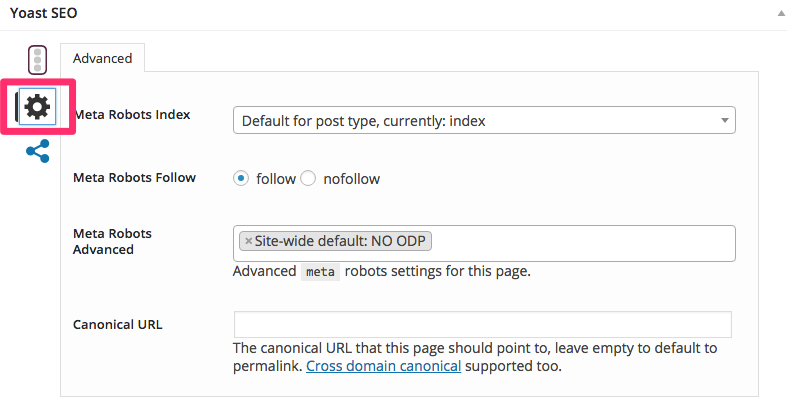
Task: Select the gear advanced settings icon
Action: (37, 106)
